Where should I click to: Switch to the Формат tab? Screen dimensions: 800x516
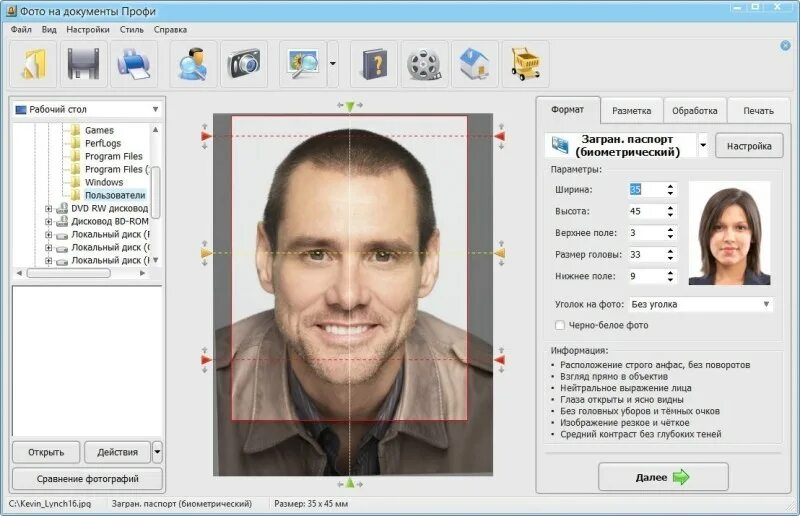pyautogui.click(x=567, y=110)
